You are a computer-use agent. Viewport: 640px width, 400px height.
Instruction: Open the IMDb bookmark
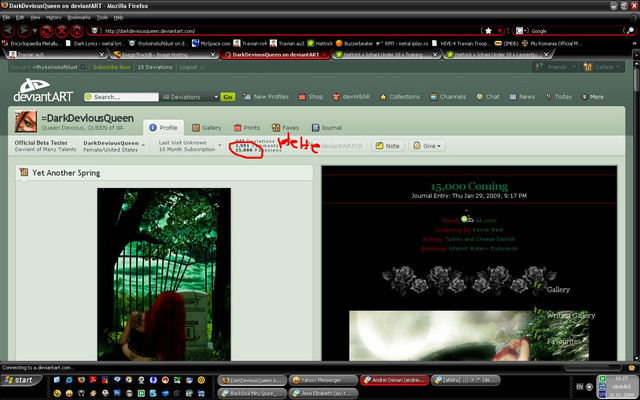pyautogui.click(x=506, y=43)
